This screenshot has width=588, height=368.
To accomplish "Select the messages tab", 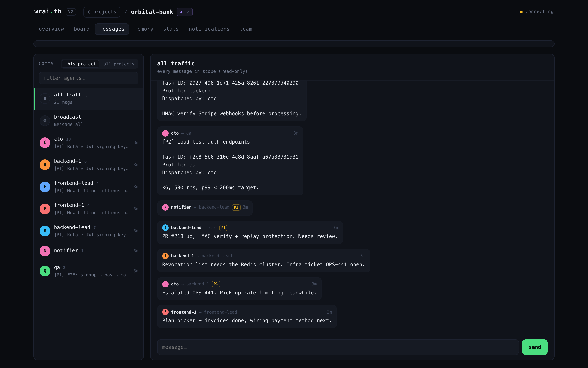I will [112, 29].
